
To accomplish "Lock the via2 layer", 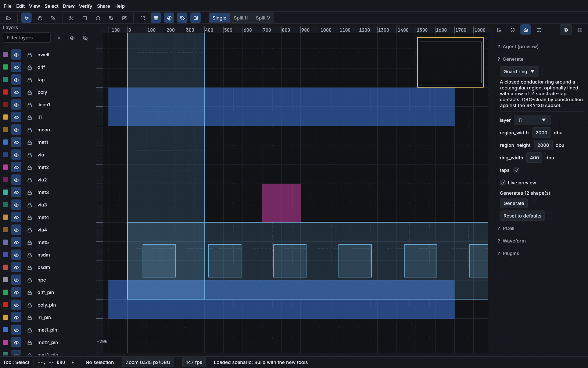I will [x=29, y=180].
